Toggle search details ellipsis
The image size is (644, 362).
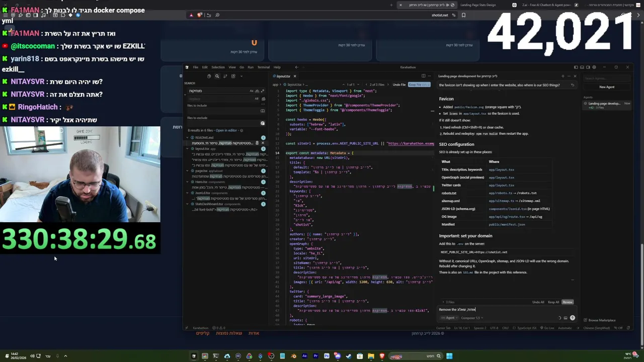pyautogui.click(x=263, y=104)
